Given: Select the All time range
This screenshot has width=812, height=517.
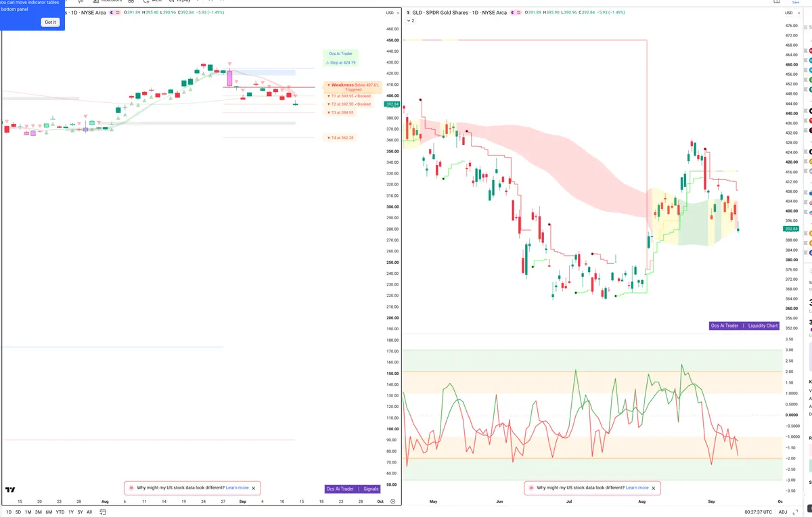Looking at the screenshot, I should tap(89, 512).
